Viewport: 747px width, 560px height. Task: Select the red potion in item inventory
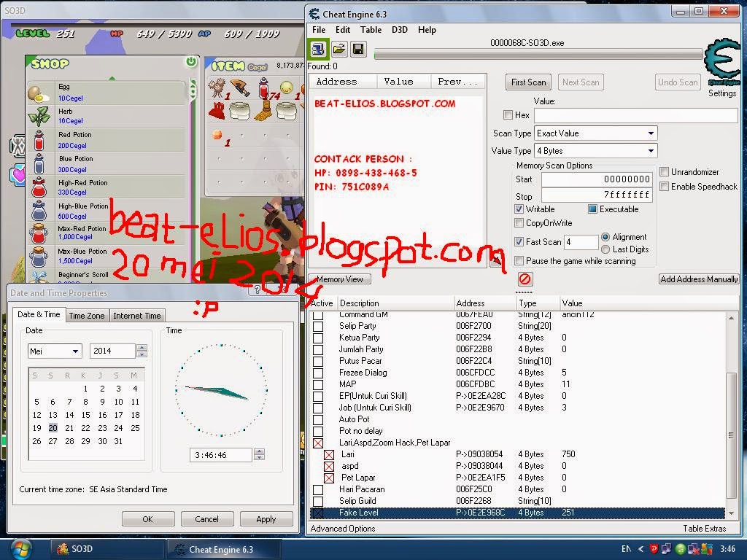pos(263,88)
